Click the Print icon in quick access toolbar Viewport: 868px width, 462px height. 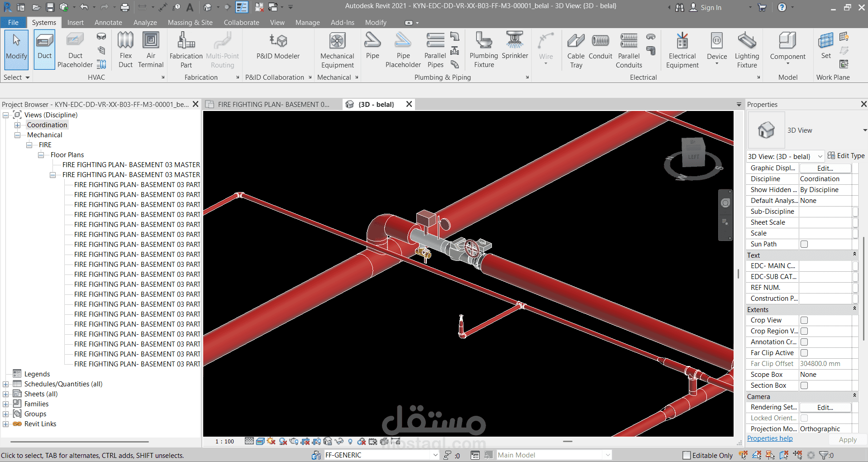125,7
